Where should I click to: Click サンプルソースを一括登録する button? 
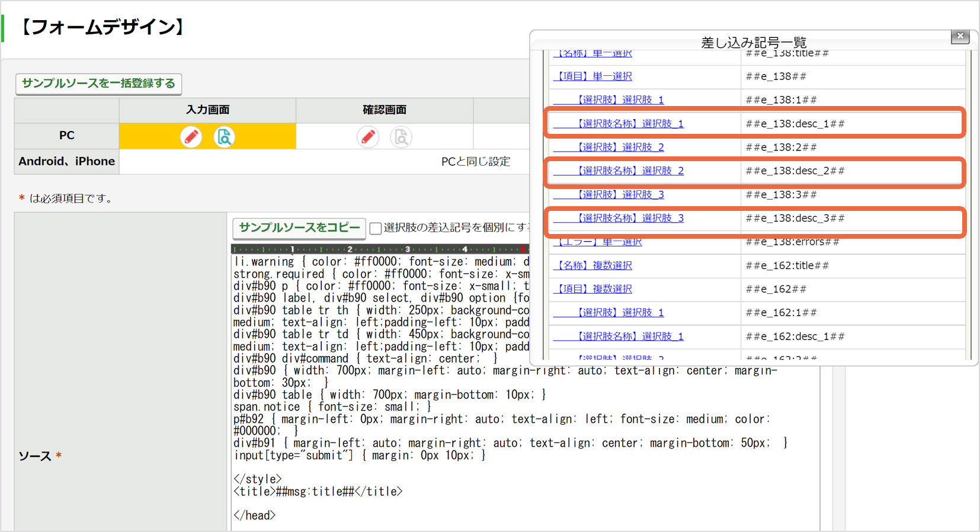[x=98, y=83]
